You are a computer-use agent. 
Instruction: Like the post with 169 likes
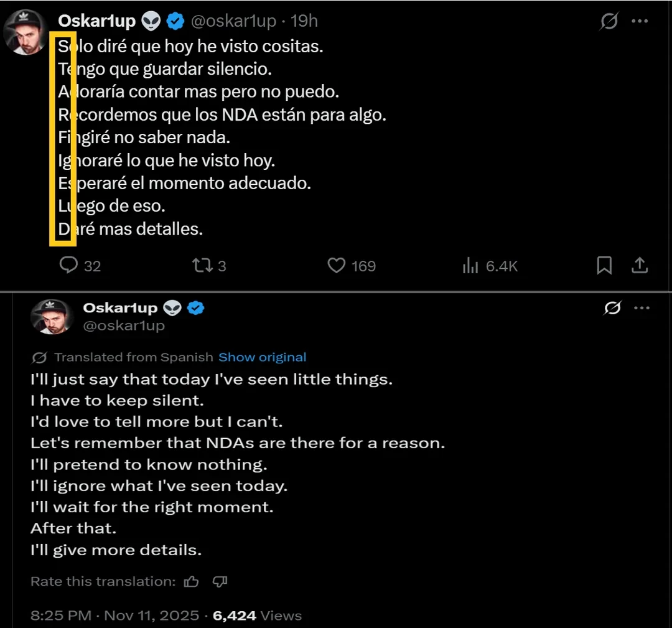[337, 266]
